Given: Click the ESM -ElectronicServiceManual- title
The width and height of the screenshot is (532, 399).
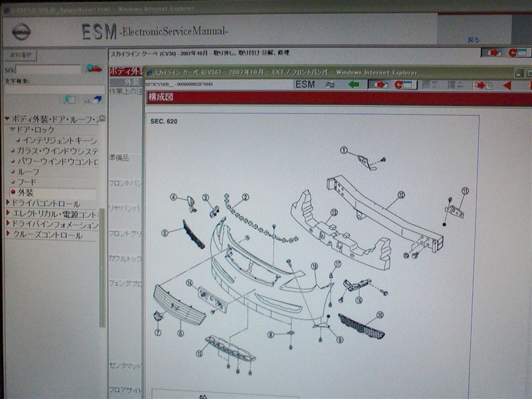Looking at the screenshot, I should point(155,31).
